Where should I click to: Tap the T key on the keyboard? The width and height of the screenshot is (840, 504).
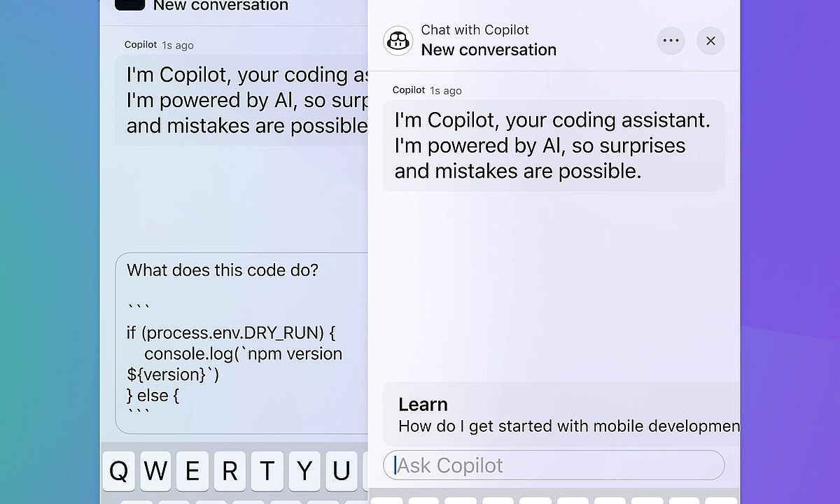tap(267, 471)
